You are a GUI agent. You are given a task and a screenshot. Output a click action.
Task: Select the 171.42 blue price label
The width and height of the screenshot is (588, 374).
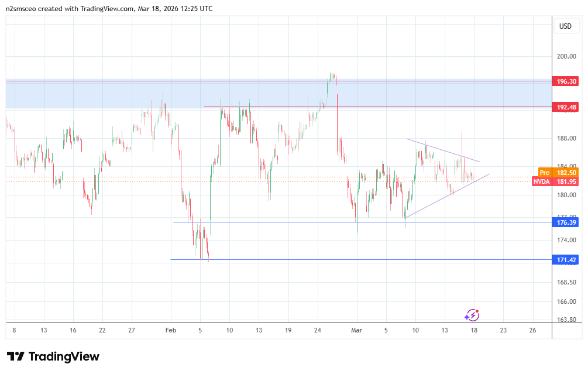coord(565,259)
